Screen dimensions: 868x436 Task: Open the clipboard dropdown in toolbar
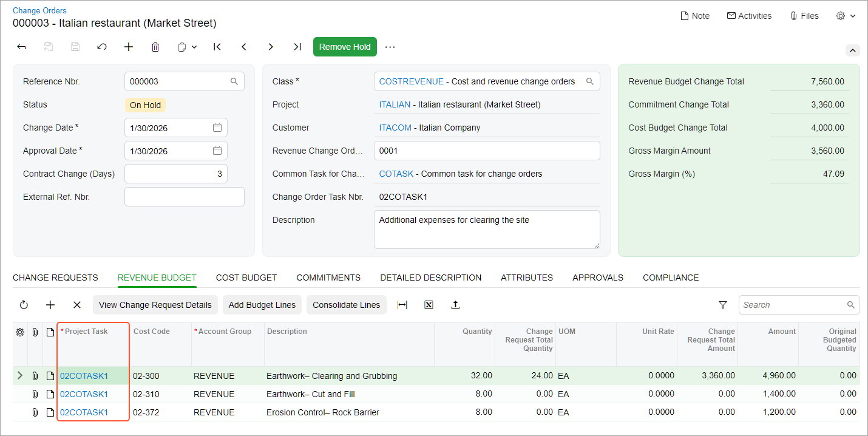(187, 47)
